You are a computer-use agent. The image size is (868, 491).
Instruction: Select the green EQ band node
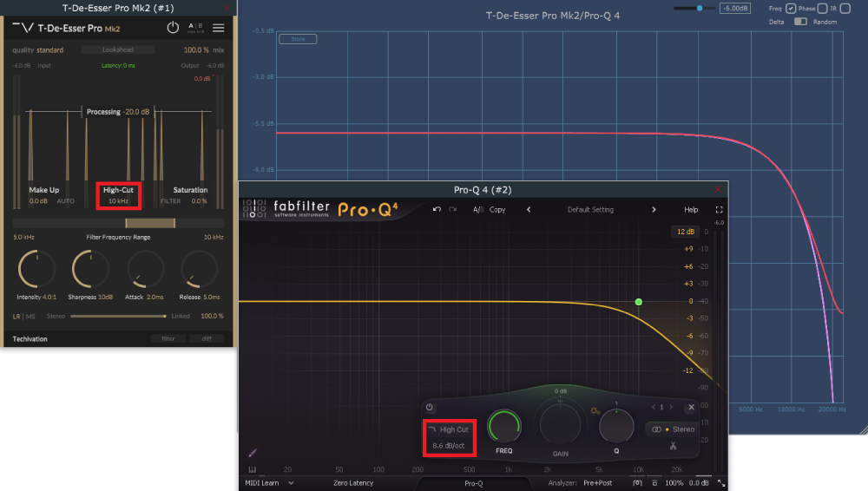point(639,302)
